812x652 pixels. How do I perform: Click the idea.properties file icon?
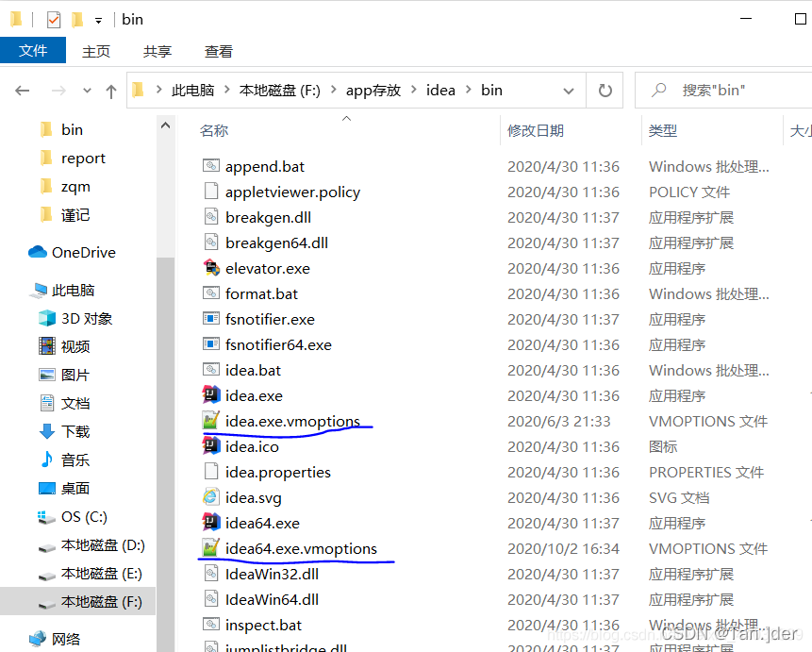click(x=210, y=471)
